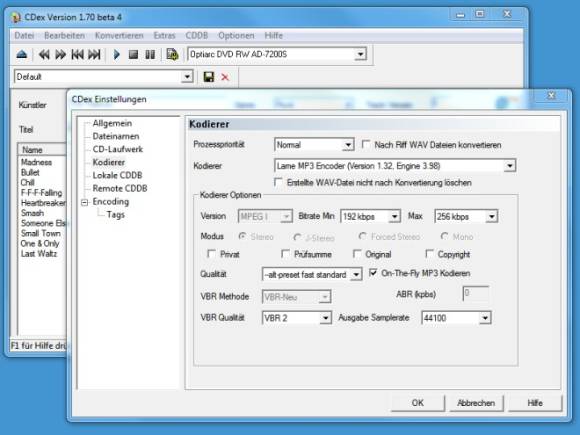Open the Prozesspriorität Normal dropdown

click(348, 145)
